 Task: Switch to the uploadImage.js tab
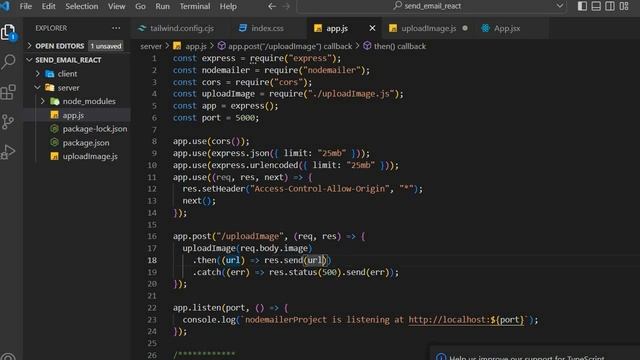(428, 28)
